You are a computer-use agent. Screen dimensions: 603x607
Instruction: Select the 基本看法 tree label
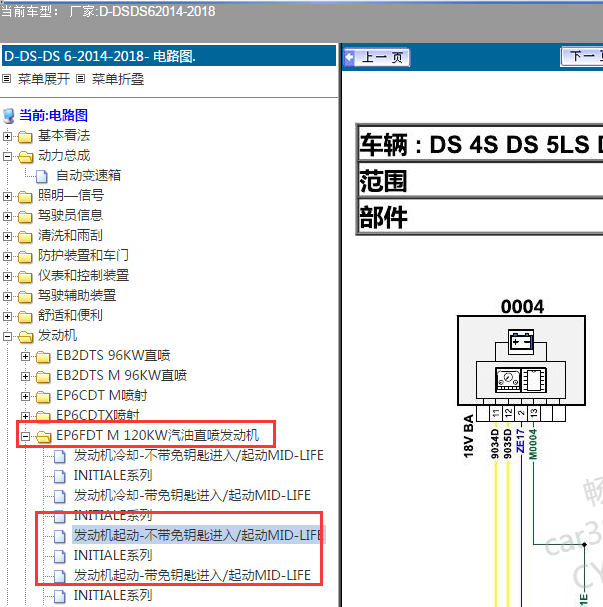point(64,135)
